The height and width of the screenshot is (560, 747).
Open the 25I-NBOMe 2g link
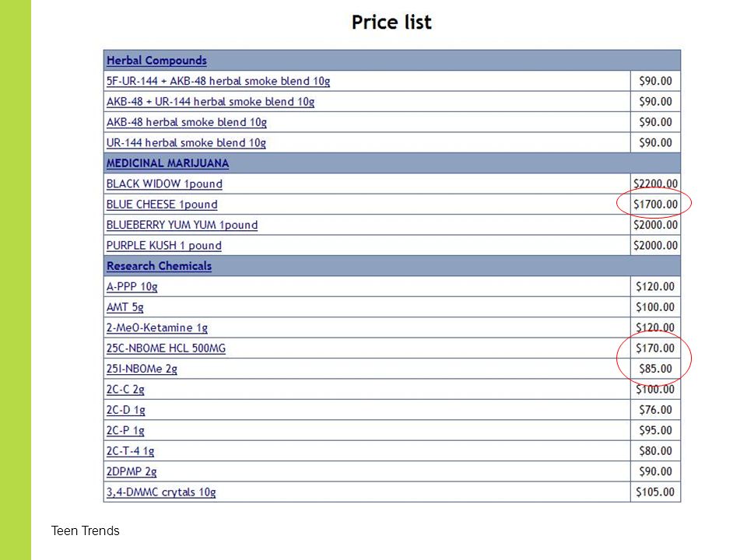tap(142, 369)
